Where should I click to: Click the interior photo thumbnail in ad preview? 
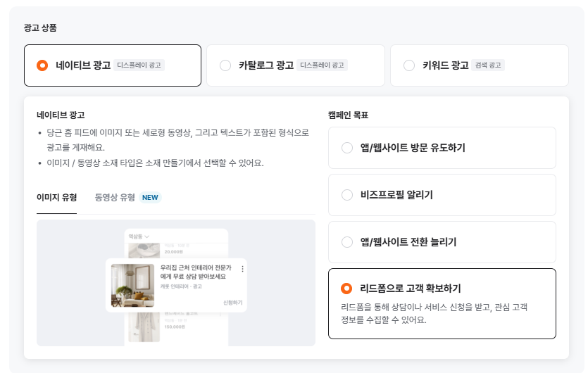point(132,285)
